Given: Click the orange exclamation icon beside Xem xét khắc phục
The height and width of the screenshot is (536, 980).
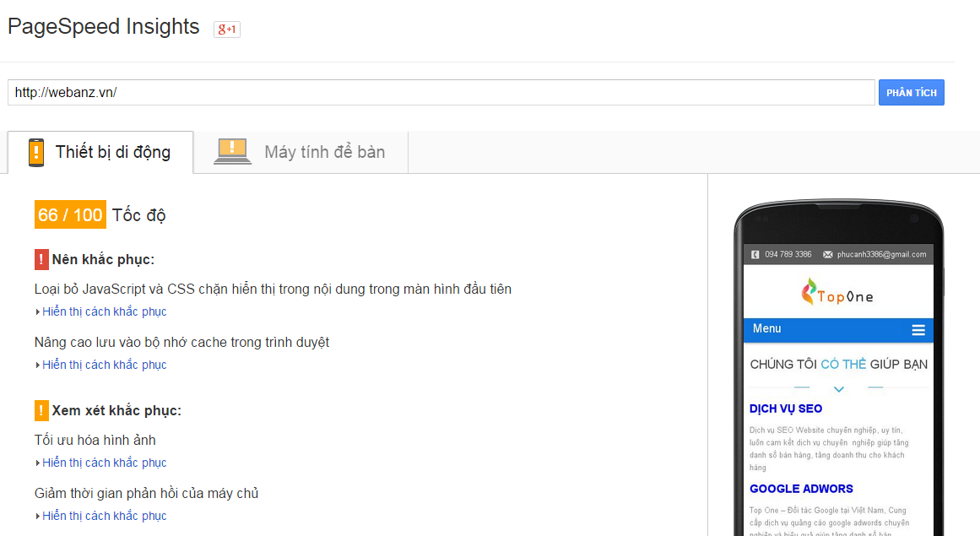Looking at the screenshot, I should pyautogui.click(x=41, y=410).
